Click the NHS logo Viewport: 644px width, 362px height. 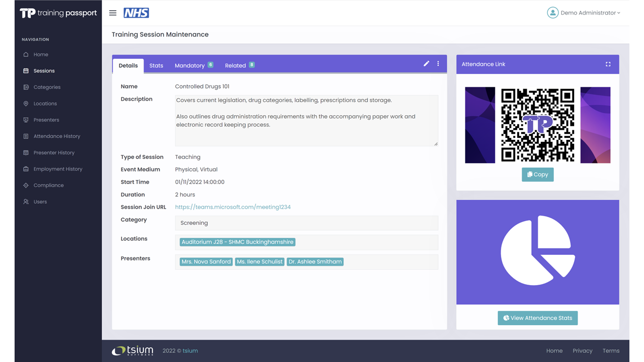pyautogui.click(x=136, y=13)
